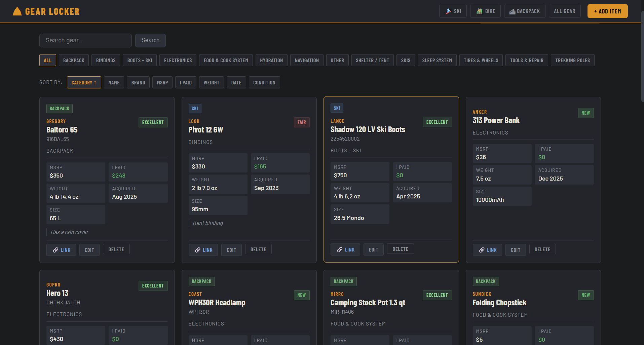Image resolution: width=644 pixels, height=345 pixels.
Task: Delete the 313 Power Bank item
Action: tap(542, 249)
